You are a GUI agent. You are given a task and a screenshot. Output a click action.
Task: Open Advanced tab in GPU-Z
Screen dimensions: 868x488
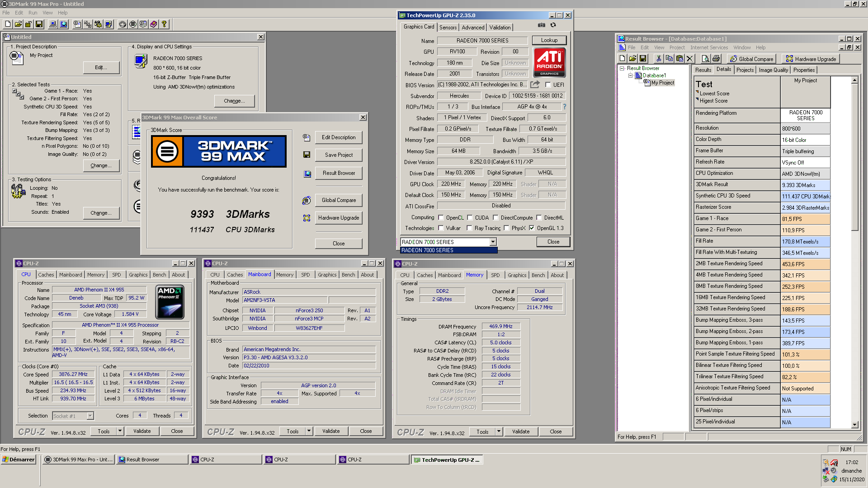pos(473,28)
